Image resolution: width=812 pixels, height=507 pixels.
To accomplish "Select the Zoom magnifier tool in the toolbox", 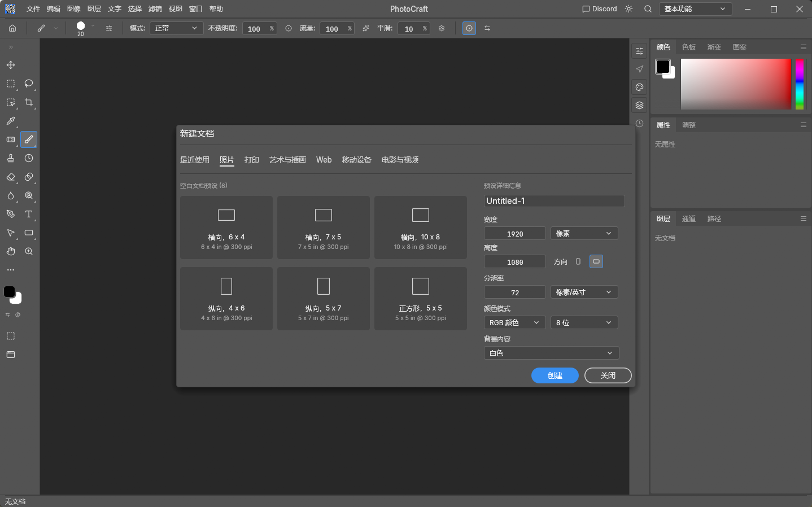I will coord(29,251).
